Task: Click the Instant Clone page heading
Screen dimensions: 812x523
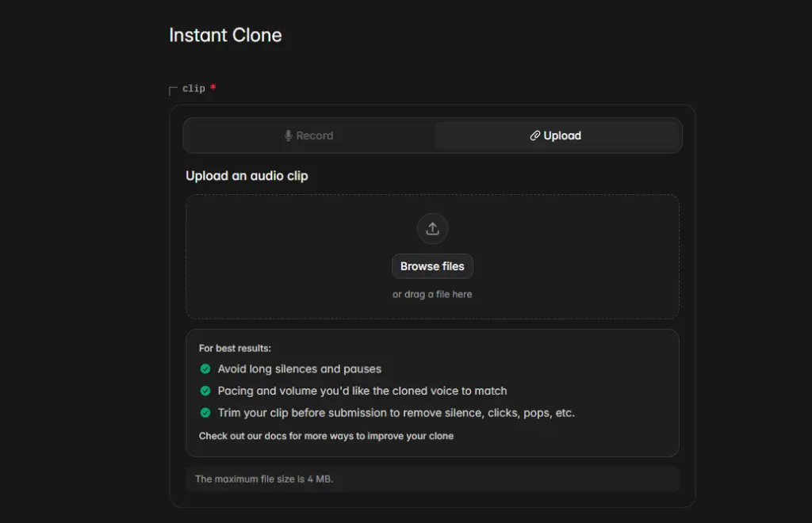Action: [224, 35]
